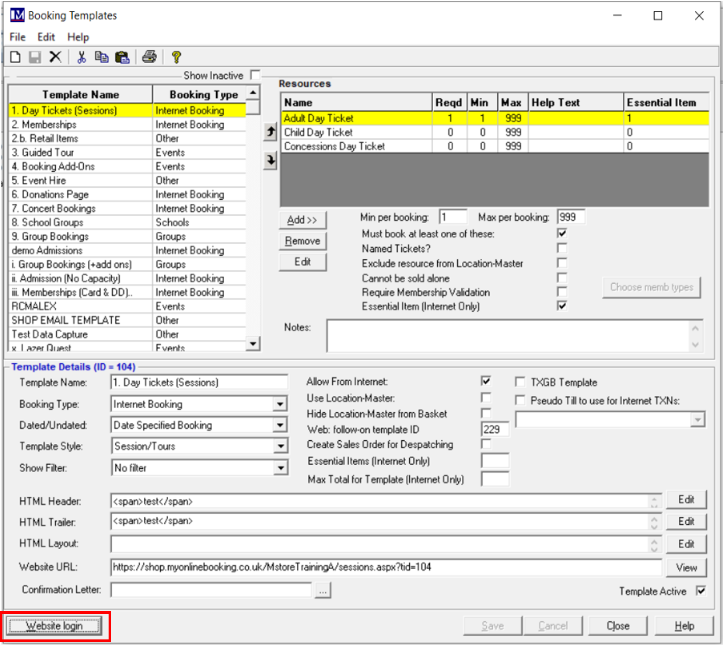The height and width of the screenshot is (645, 723).
Task: Click the Delete (X) toolbar icon
Action: click(x=55, y=58)
